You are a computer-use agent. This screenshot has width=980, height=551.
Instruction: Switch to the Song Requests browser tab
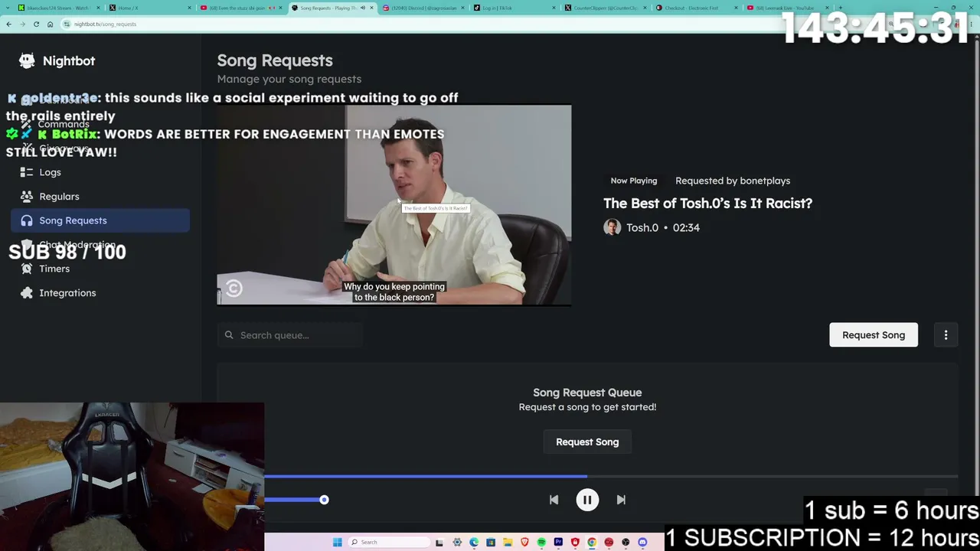tap(332, 8)
